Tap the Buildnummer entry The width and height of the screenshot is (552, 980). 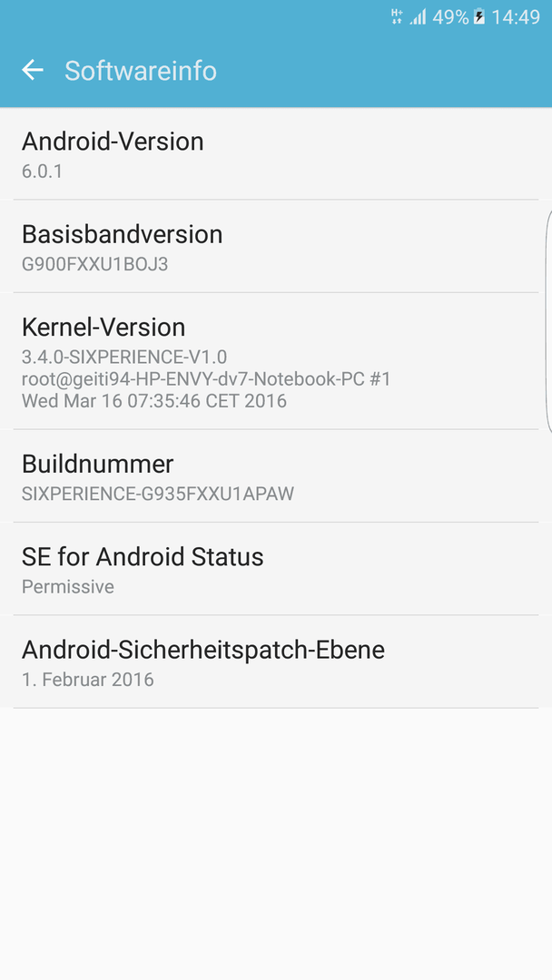click(x=276, y=475)
